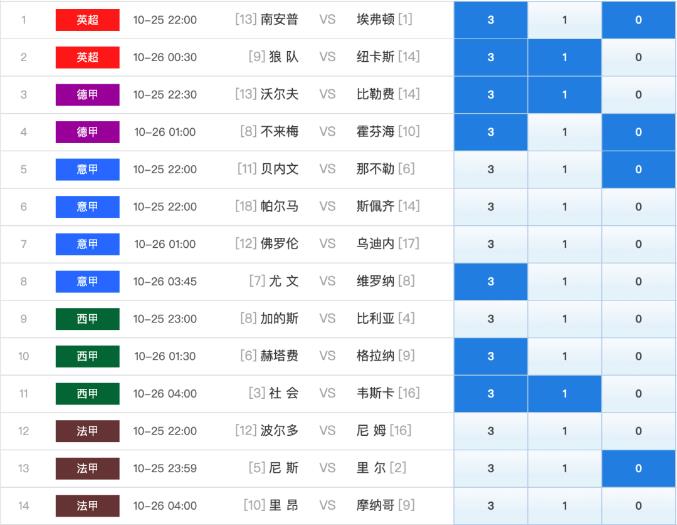Toggle the 0 pick for 南安普 vs 埃弗顿

pos(638,20)
